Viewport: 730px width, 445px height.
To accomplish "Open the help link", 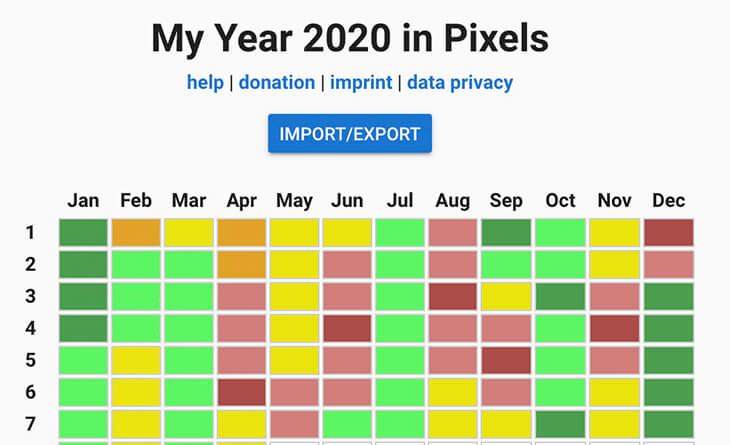I will (x=205, y=82).
